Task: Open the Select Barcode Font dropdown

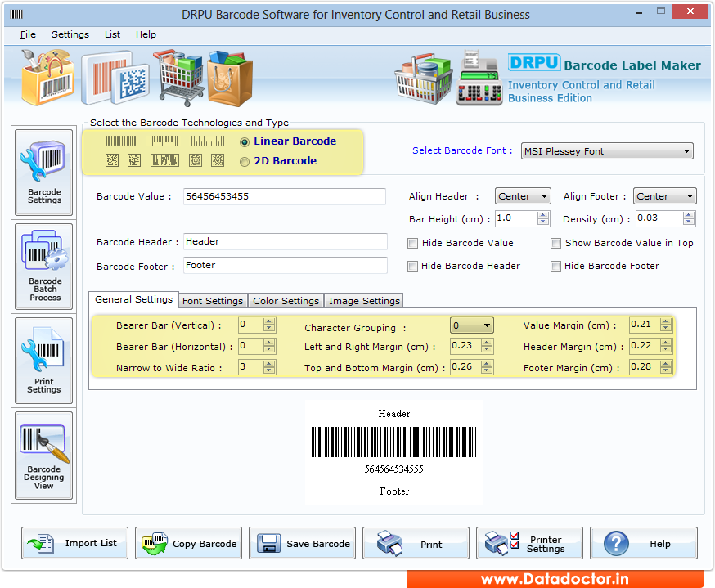Action: pos(607,150)
